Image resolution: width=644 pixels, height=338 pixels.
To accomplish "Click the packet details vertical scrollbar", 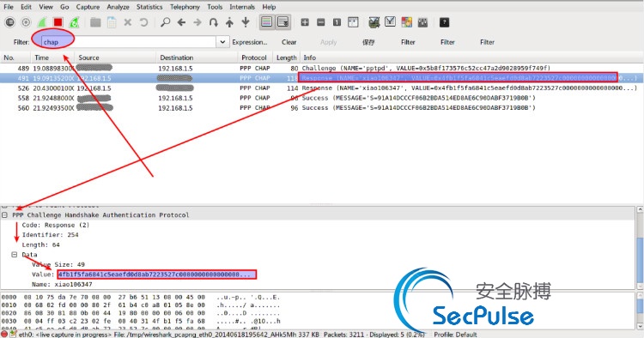I will 640,247.
